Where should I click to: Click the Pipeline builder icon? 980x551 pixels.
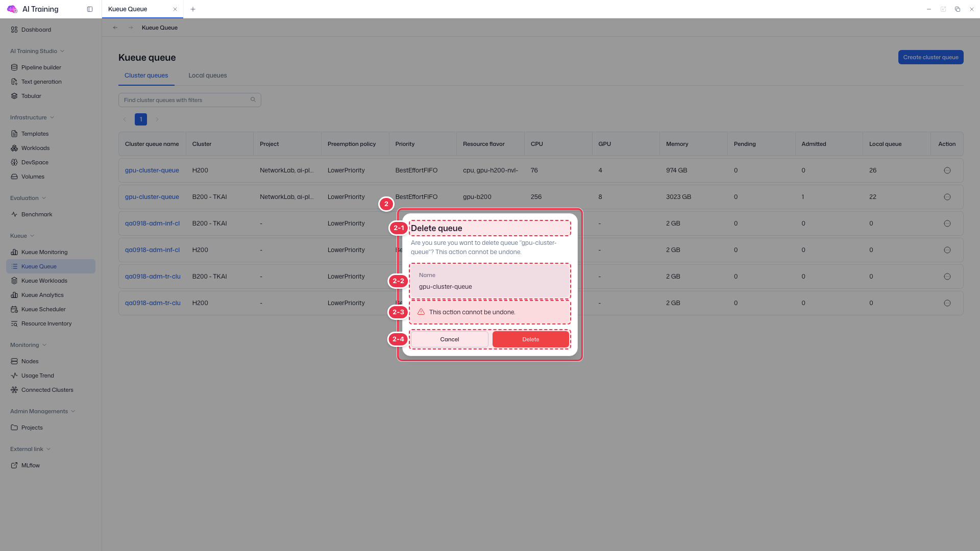coord(14,67)
